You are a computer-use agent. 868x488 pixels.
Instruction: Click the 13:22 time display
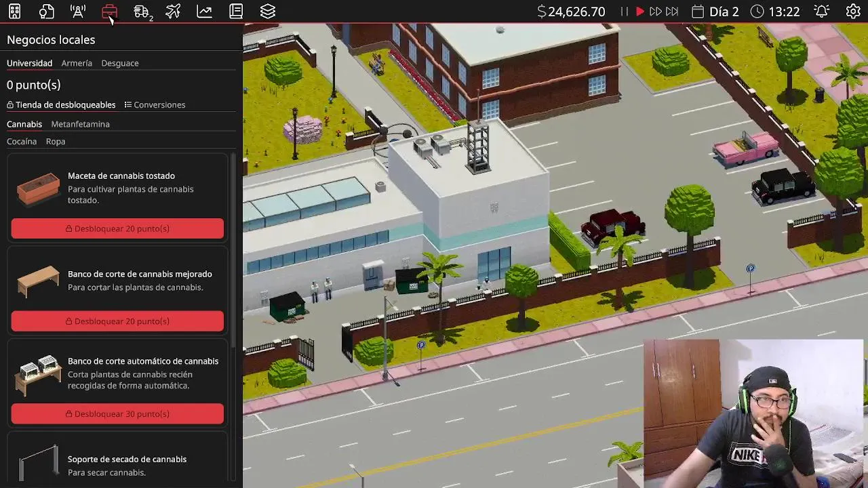point(785,12)
